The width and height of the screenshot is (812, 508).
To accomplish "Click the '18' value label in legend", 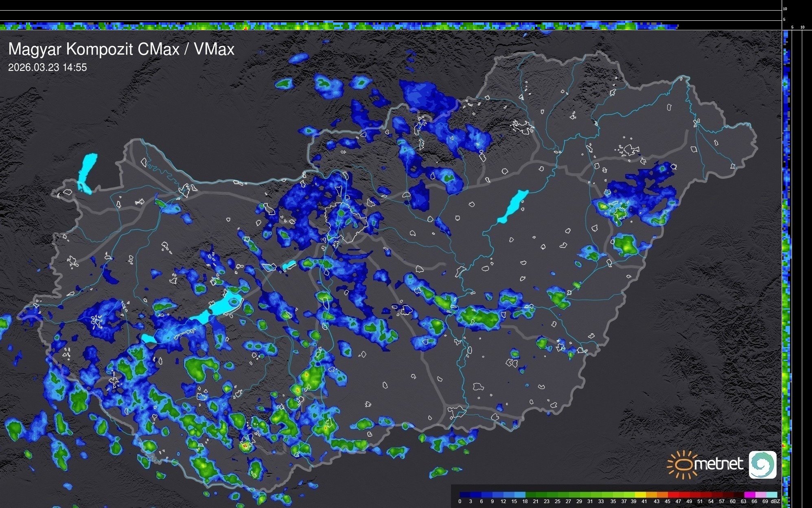I will (x=525, y=501).
